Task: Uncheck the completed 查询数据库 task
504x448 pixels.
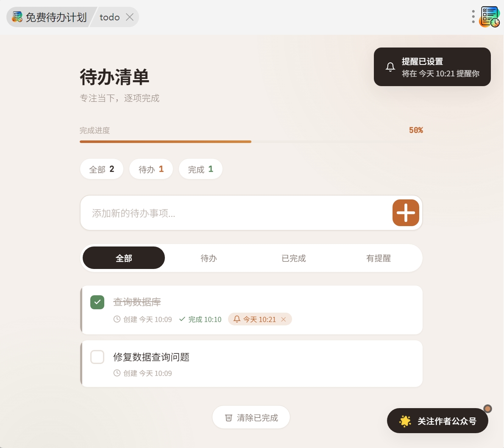Action: pyautogui.click(x=97, y=302)
